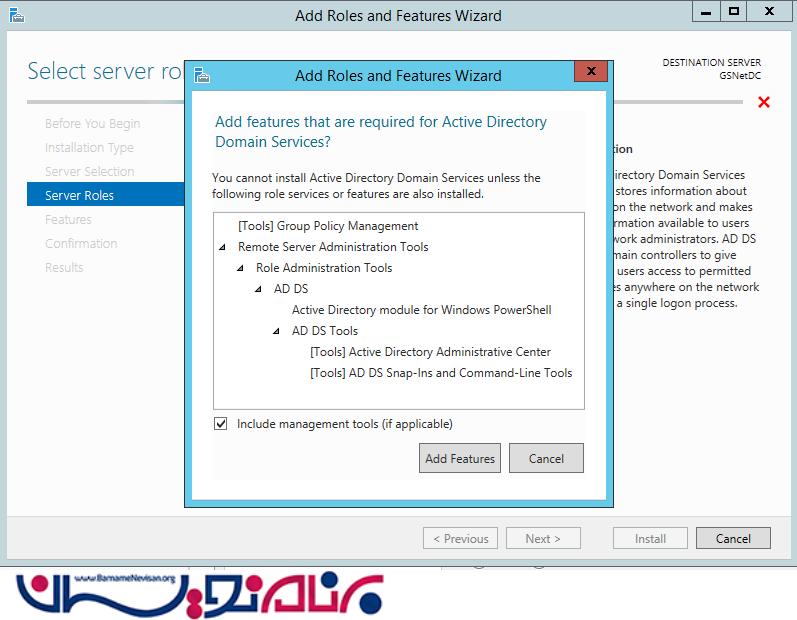Screen dimensions: 797x620
Task: Click the red X error icon under destination server
Action: pyautogui.click(x=763, y=102)
